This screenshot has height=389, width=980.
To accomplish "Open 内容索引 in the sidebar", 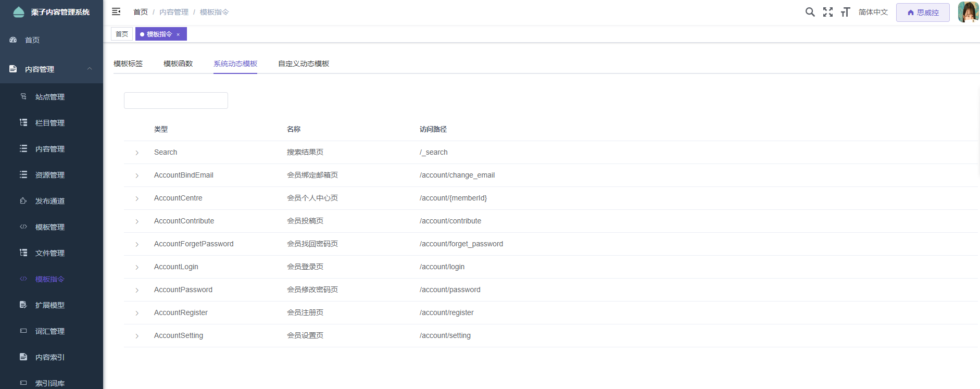I will coord(50,357).
